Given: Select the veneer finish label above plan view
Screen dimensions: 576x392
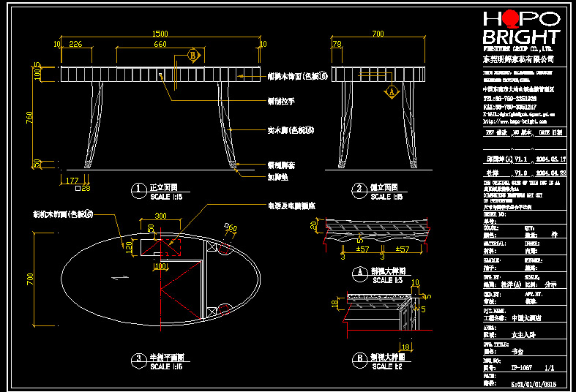Looking at the screenshot, I should 63,214.
